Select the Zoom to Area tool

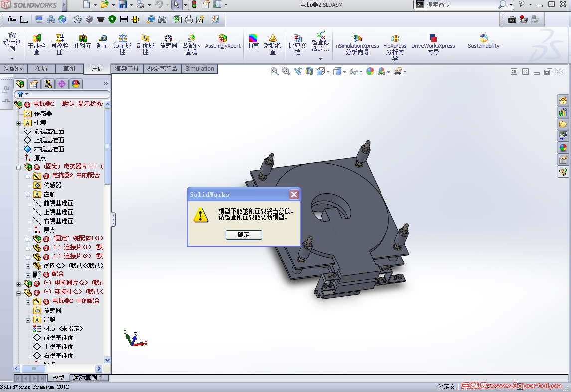click(285, 71)
